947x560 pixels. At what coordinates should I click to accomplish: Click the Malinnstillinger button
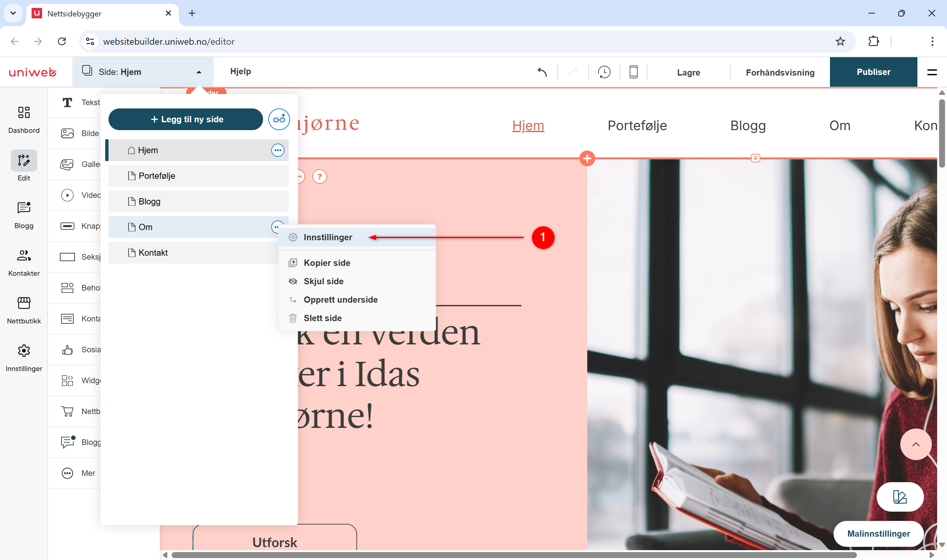pos(878,534)
